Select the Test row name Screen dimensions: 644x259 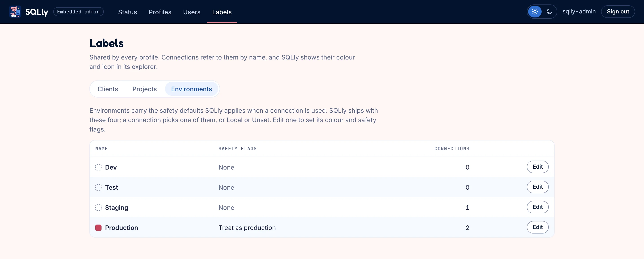[x=112, y=187]
